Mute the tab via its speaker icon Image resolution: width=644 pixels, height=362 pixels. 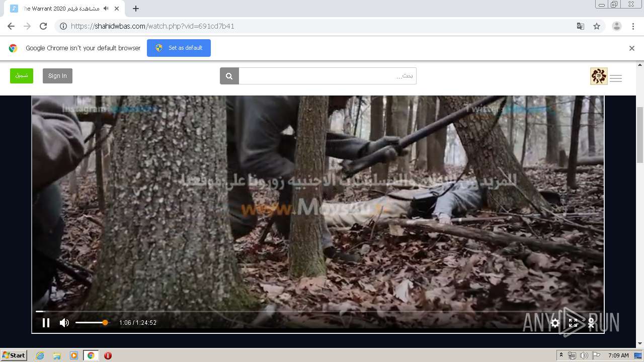tap(106, 9)
